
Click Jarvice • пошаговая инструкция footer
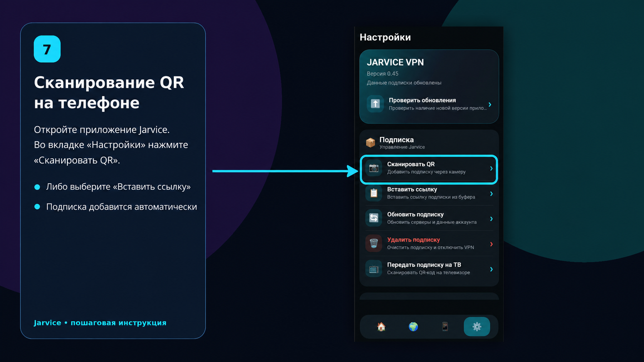click(100, 323)
